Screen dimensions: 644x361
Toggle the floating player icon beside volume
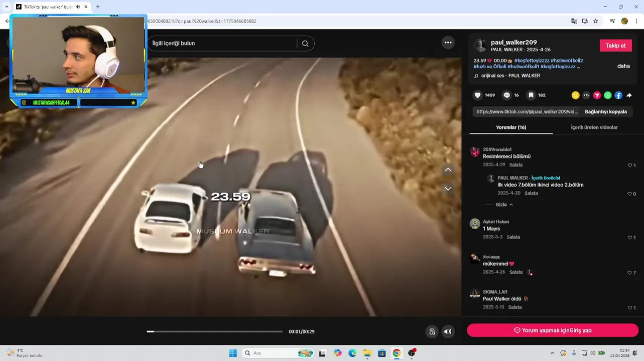432,331
